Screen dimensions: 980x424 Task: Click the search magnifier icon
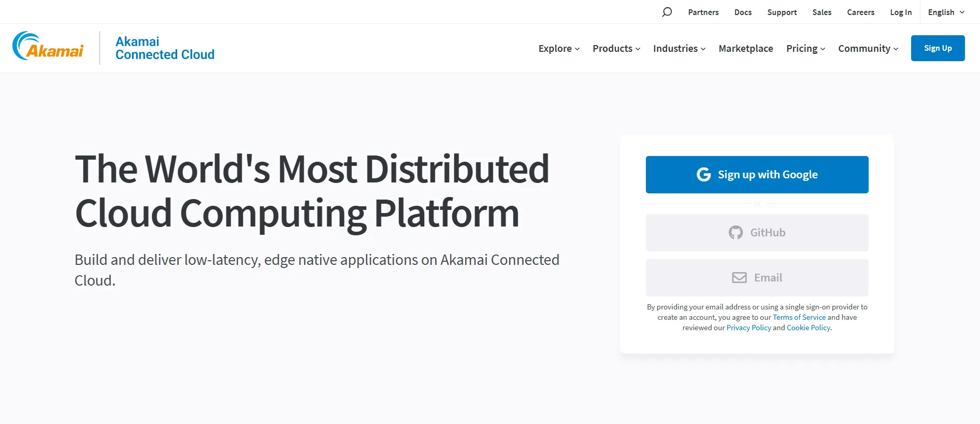(667, 12)
